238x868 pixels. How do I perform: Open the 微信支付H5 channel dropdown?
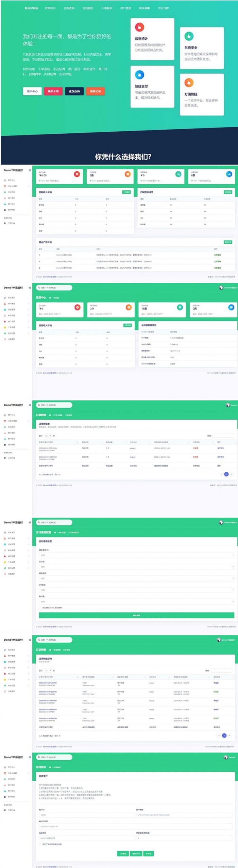(x=136, y=555)
